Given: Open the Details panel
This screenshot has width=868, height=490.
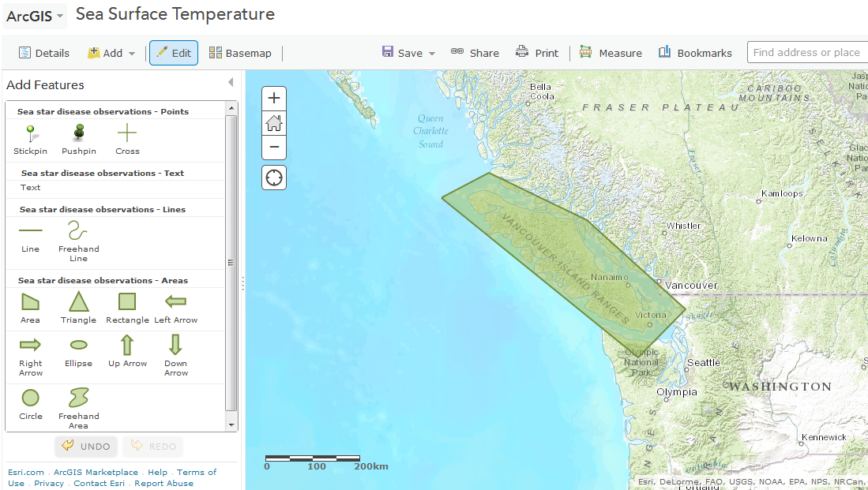Looking at the screenshot, I should pos(43,52).
